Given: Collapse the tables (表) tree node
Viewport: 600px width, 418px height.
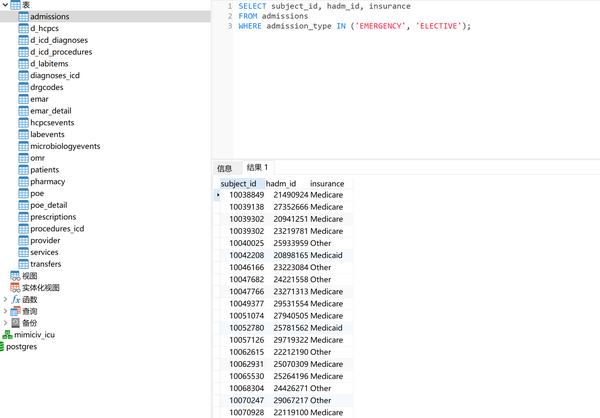Looking at the screenshot, I should point(5,5).
